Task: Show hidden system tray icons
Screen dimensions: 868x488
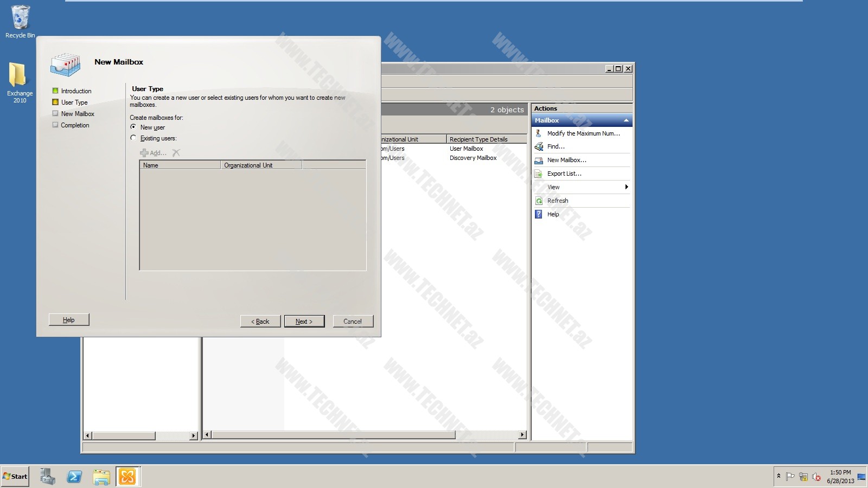Action: (x=778, y=476)
